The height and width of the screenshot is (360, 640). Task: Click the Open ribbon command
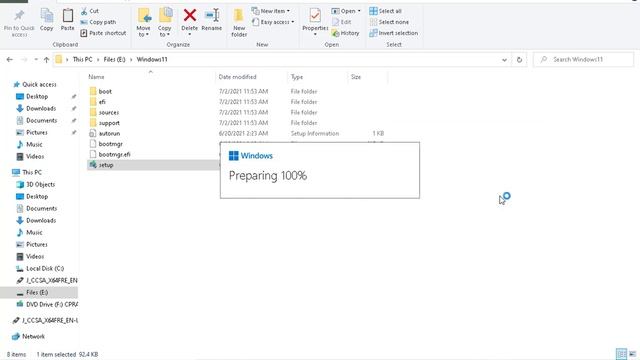point(346,11)
